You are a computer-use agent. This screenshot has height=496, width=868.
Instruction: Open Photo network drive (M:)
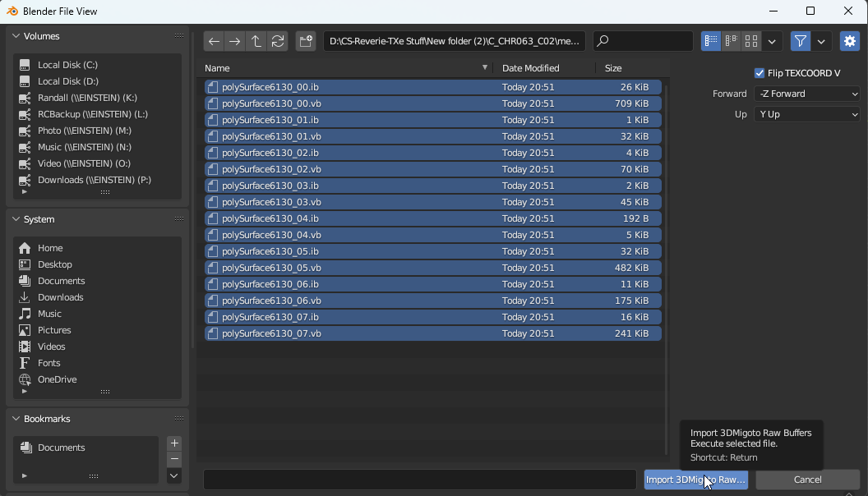pyautogui.click(x=98, y=131)
